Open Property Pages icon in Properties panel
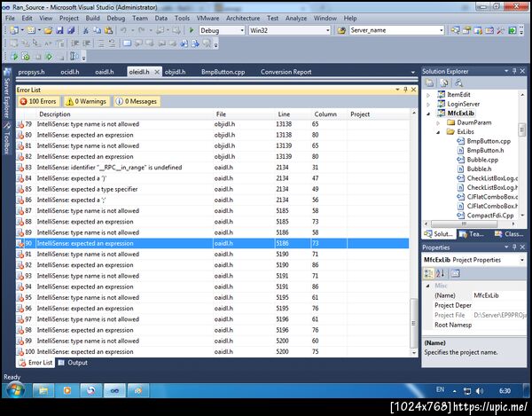The height and width of the screenshot is (416, 532). [456, 273]
